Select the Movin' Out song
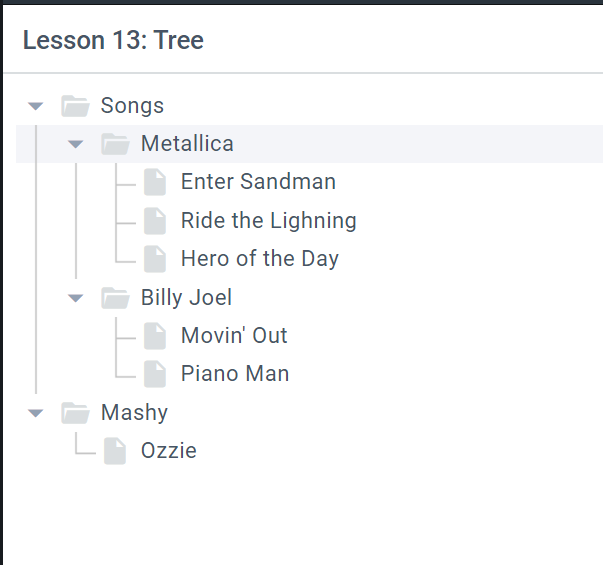 click(x=234, y=336)
